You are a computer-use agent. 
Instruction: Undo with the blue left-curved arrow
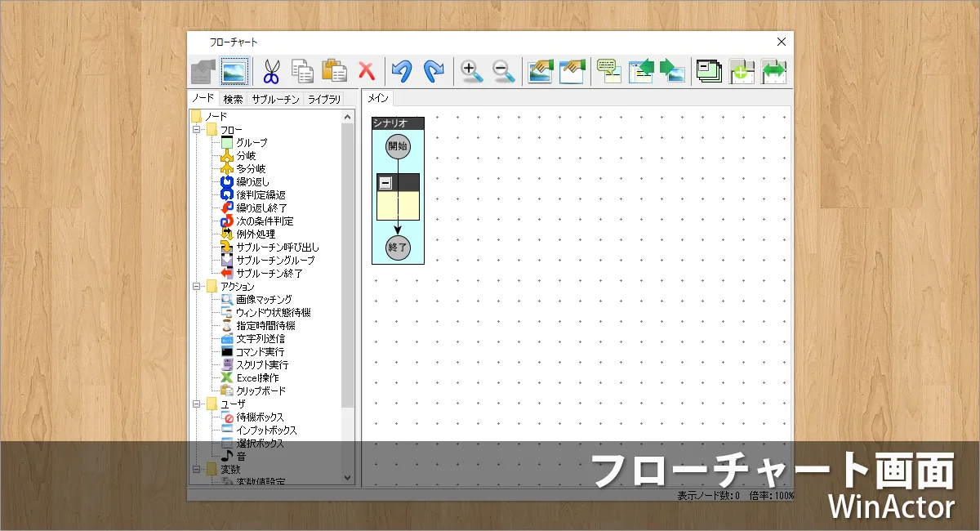coord(401,71)
